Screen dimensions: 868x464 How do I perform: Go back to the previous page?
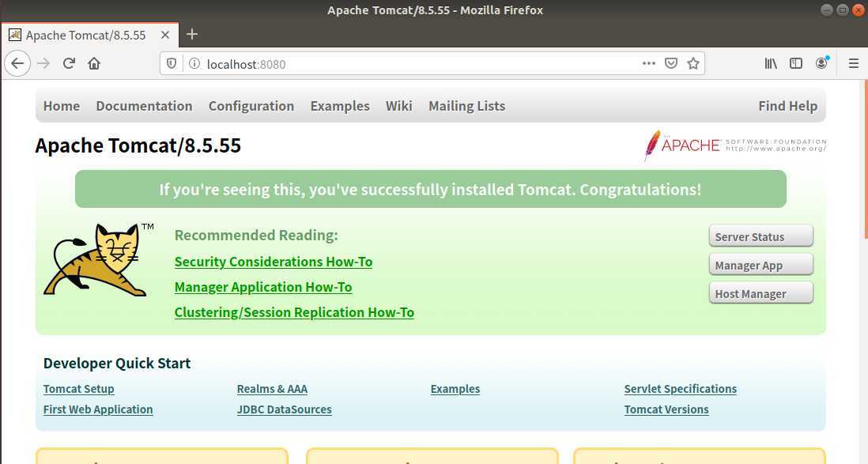click(17, 64)
